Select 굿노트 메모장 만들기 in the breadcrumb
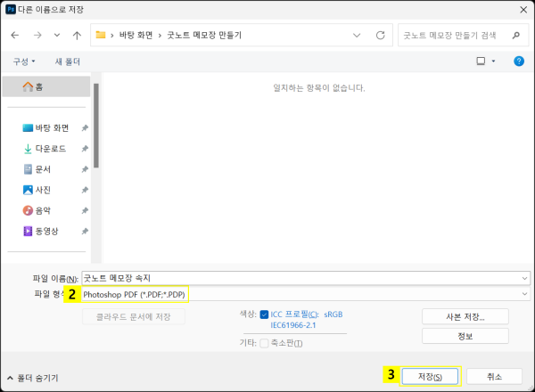This screenshot has height=392, width=535. pyautogui.click(x=204, y=35)
